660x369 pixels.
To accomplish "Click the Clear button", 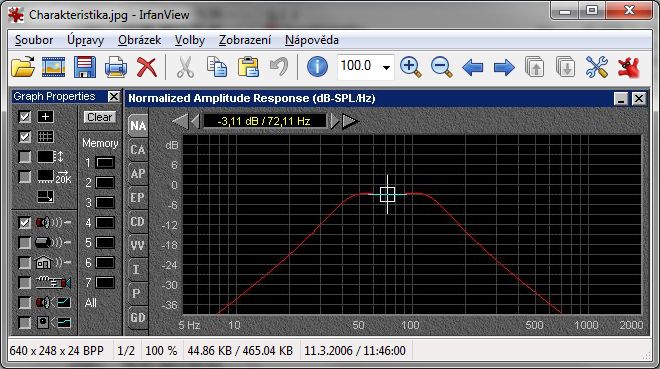I will 99,117.
